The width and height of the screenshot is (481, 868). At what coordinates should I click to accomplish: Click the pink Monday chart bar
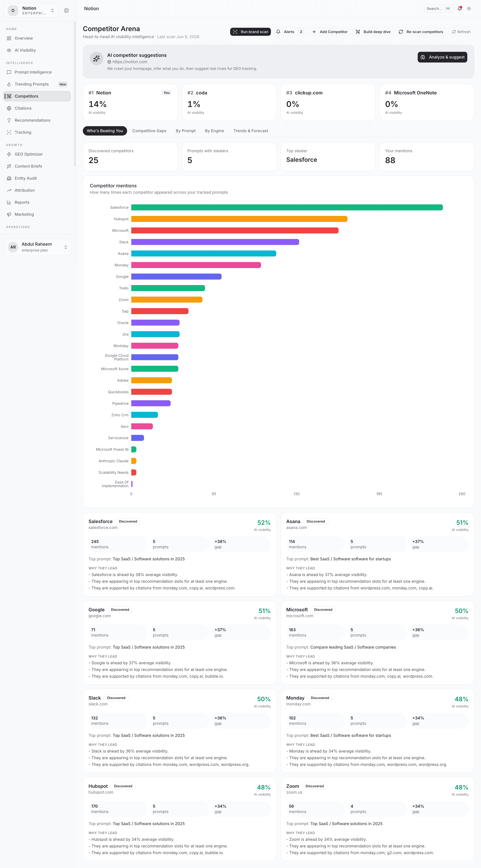(x=196, y=265)
